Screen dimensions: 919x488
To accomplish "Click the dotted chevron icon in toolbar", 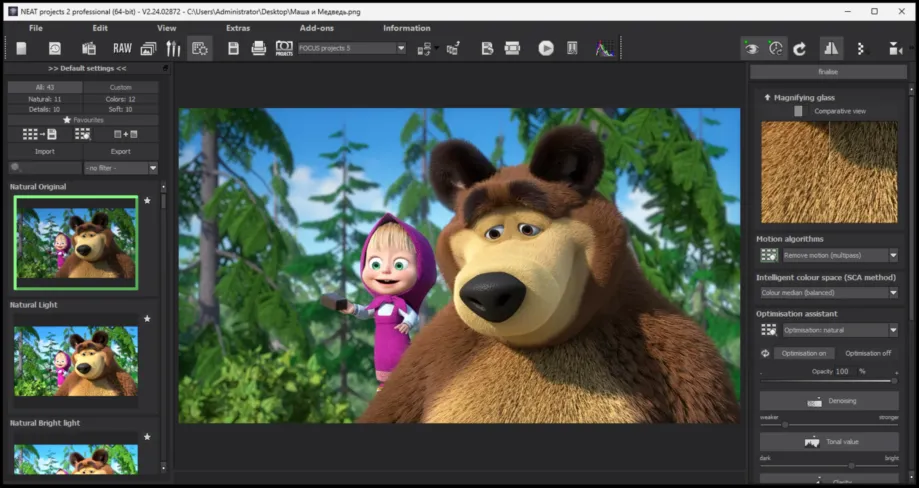I will (860, 49).
